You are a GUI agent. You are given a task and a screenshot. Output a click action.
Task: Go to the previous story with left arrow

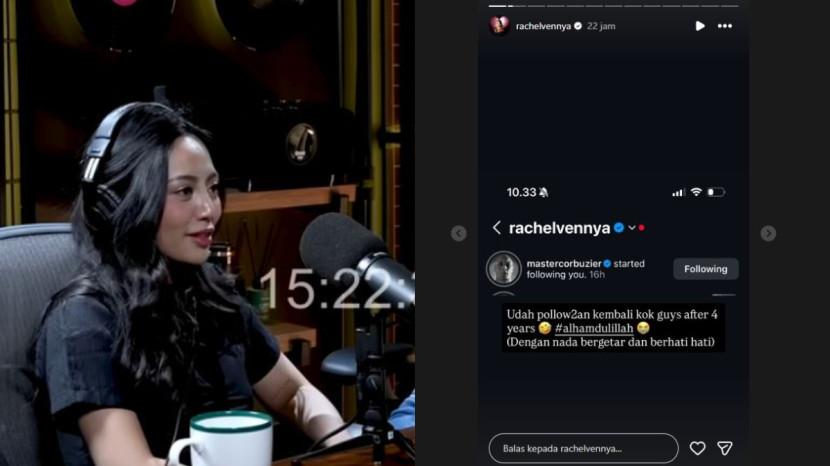pos(459,233)
